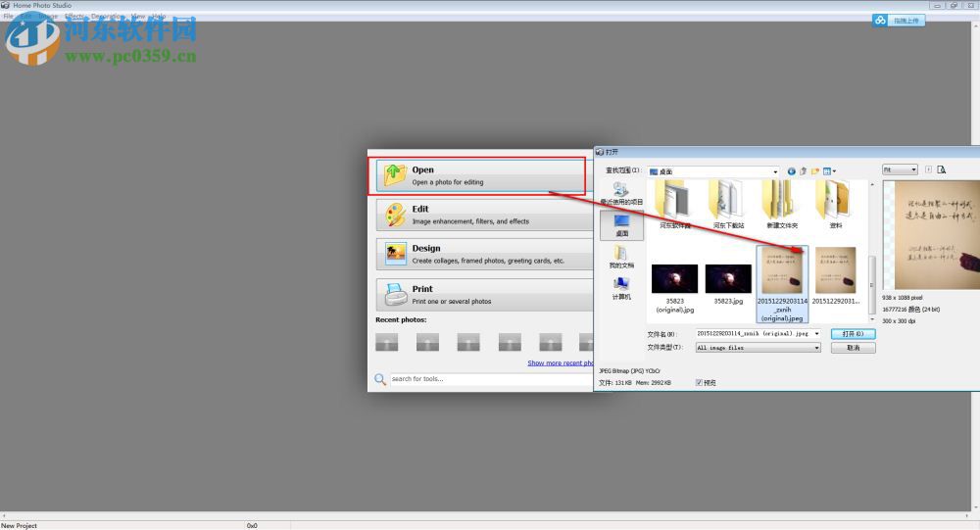Select the 河东软件园 folder

click(x=675, y=205)
